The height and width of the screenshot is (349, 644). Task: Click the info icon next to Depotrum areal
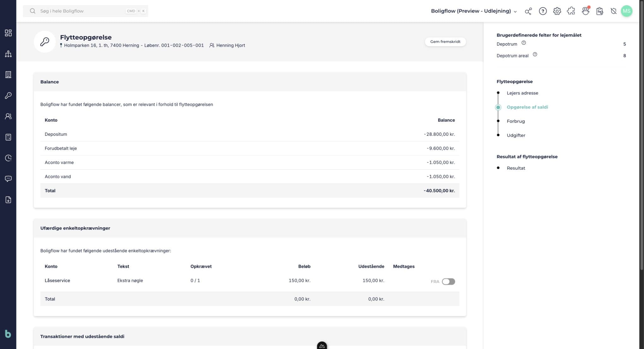pos(535,54)
